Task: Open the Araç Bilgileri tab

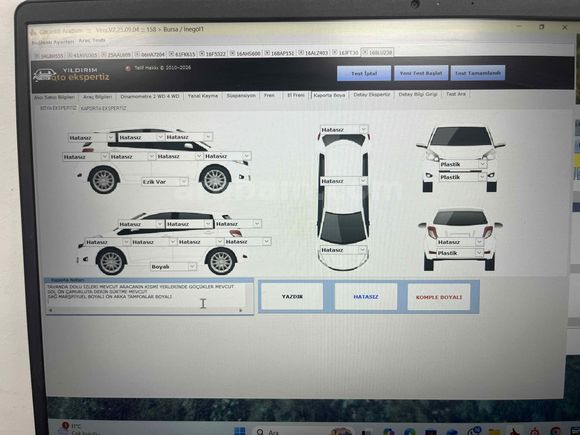Action: (x=97, y=97)
